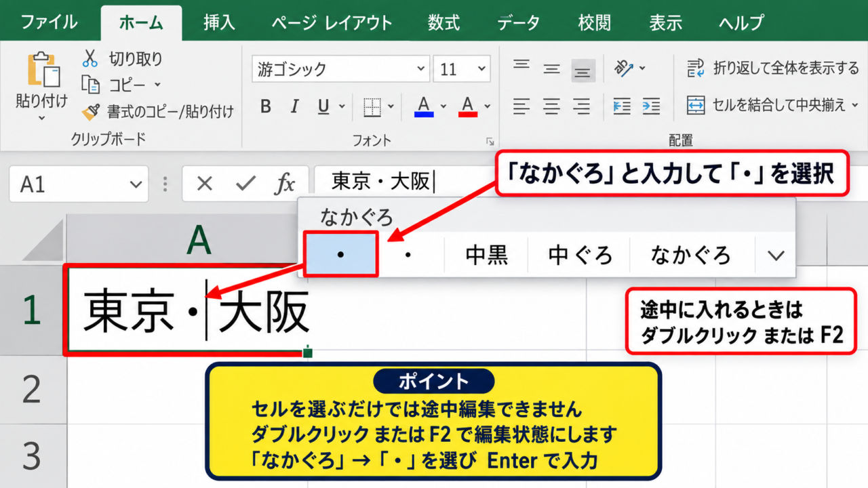Image resolution: width=868 pixels, height=488 pixels.
Task: Click the Center horizontally icon
Action: tap(552, 106)
